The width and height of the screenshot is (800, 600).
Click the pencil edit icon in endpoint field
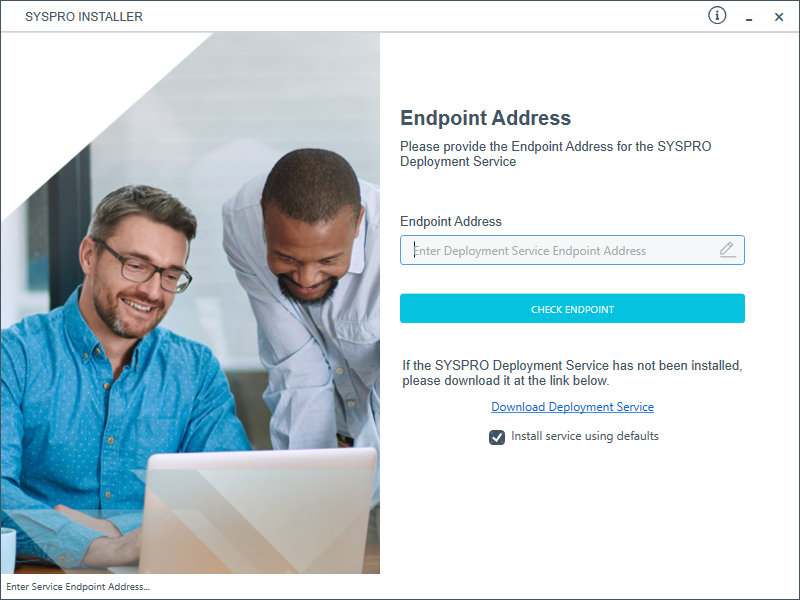pos(727,250)
